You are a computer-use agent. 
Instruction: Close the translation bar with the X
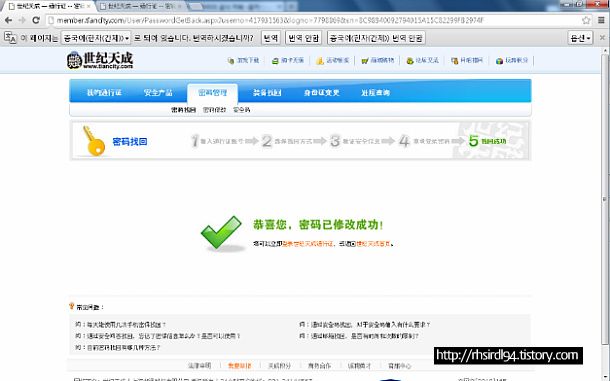coord(602,38)
